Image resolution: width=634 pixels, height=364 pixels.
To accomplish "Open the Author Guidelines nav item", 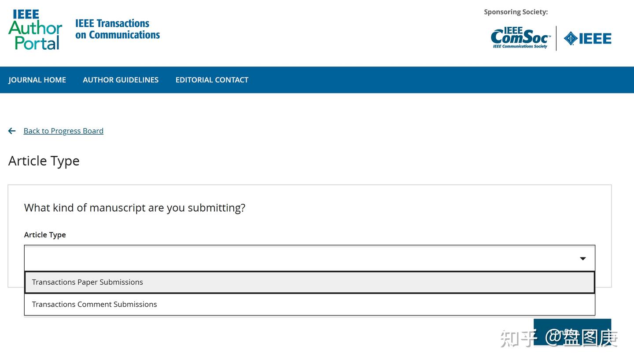I will pyautogui.click(x=121, y=80).
